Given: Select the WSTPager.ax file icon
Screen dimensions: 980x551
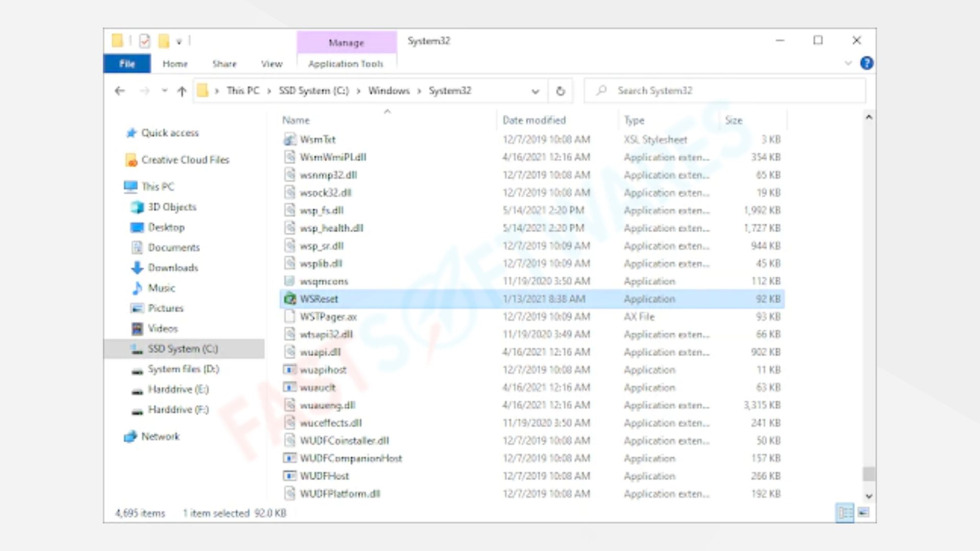Looking at the screenshot, I should click(290, 317).
